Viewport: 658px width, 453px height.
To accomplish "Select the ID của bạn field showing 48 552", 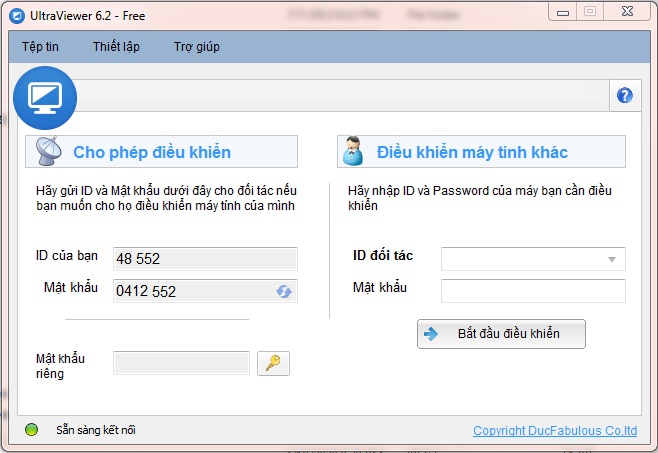I will (205, 258).
